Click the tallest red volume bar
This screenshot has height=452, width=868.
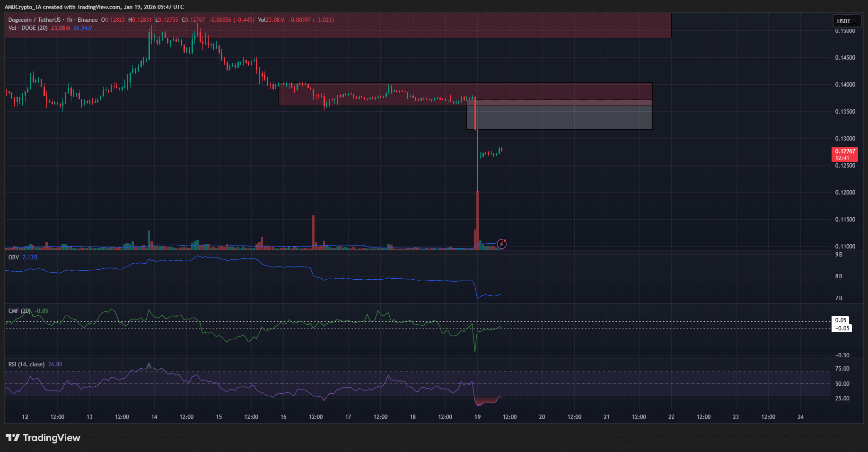(x=477, y=218)
